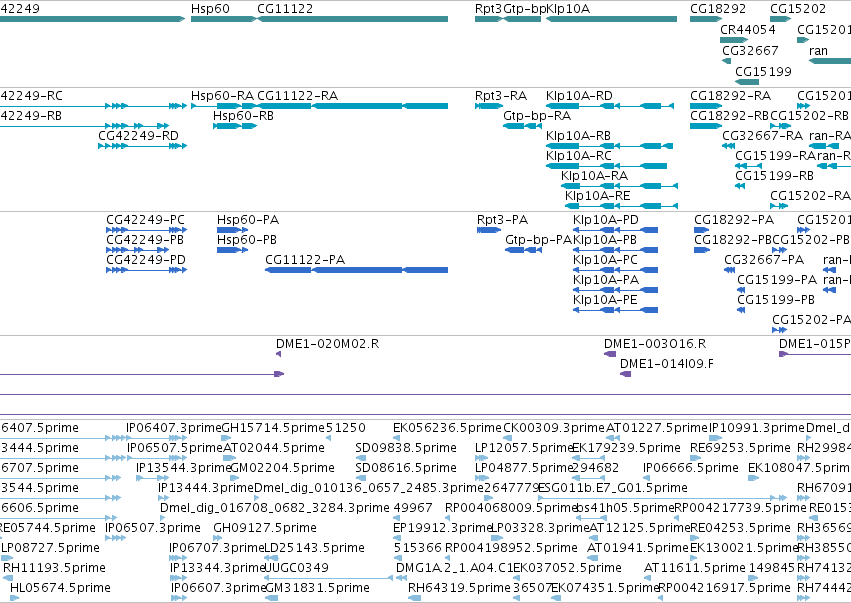Select transcript Klp10A-RE
The height and width of the screenshot is (603, 851).
pos(621,206)
